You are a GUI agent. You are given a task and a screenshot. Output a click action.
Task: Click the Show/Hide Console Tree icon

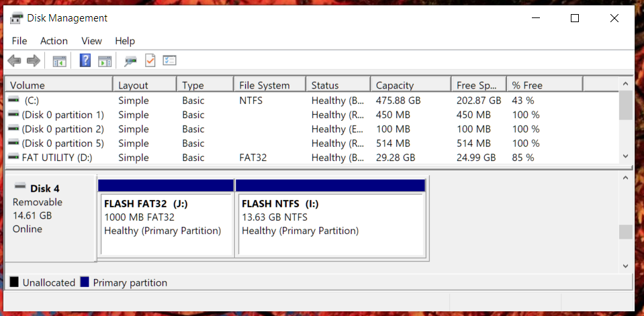coord(60,61)
